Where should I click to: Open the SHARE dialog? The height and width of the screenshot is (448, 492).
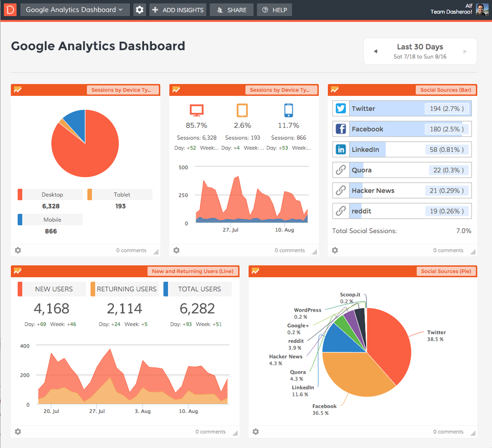(231, 9)
